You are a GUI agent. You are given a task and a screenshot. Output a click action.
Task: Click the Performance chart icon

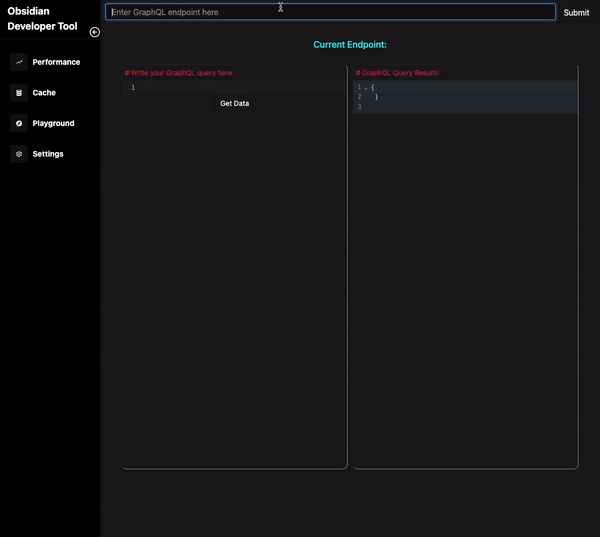click(x=19, y=62)
